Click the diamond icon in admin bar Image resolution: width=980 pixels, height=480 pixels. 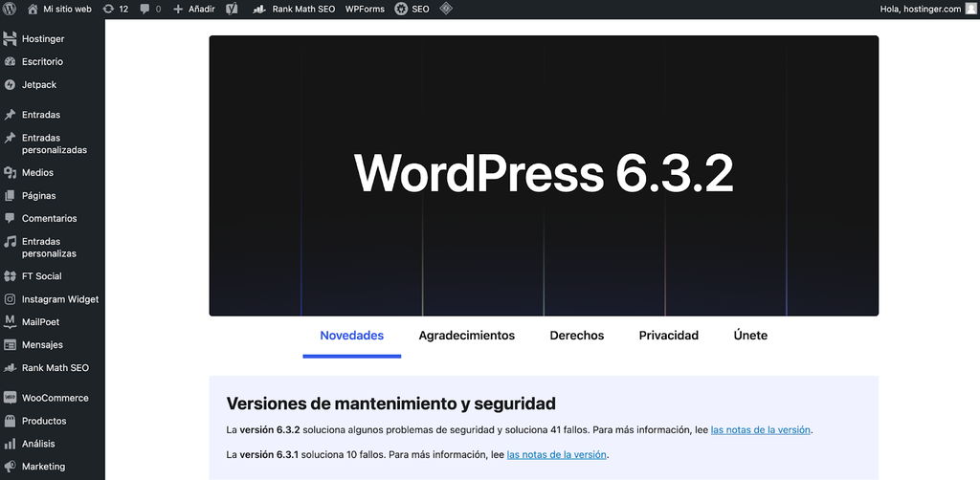tap(446, 9)
